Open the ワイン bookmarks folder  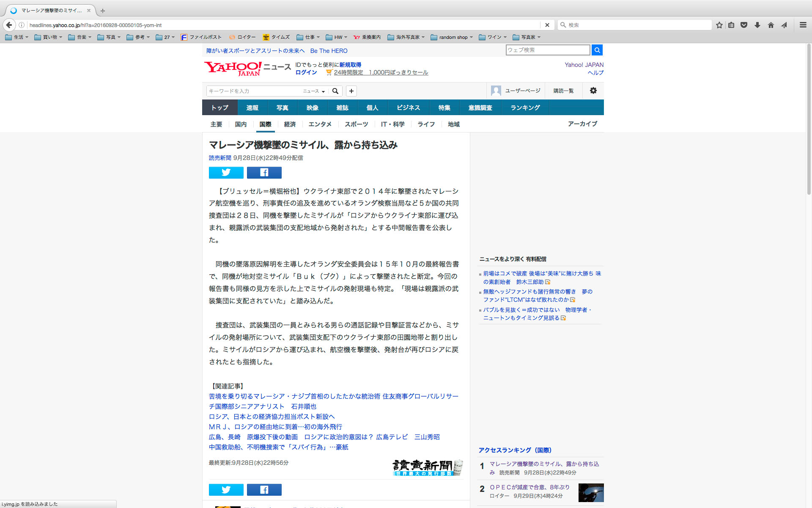pos(493,37)
